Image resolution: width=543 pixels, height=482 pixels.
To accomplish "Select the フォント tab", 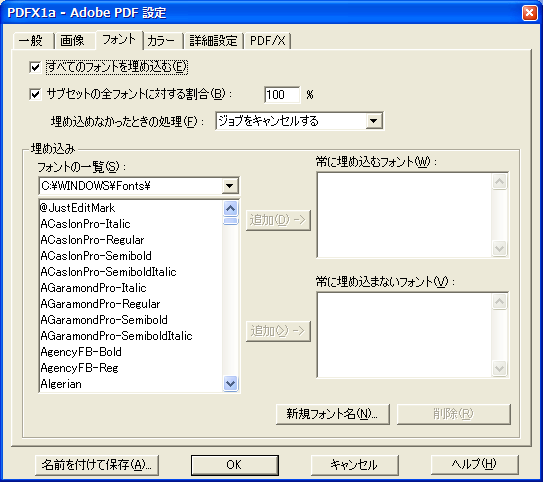I will (x=119, y=39).
